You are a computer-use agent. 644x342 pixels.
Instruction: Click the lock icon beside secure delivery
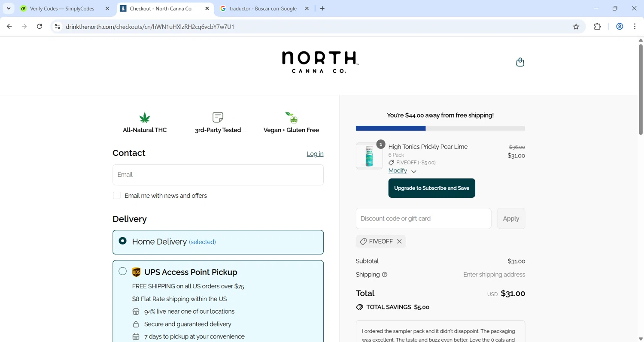(x=136, y=324)
